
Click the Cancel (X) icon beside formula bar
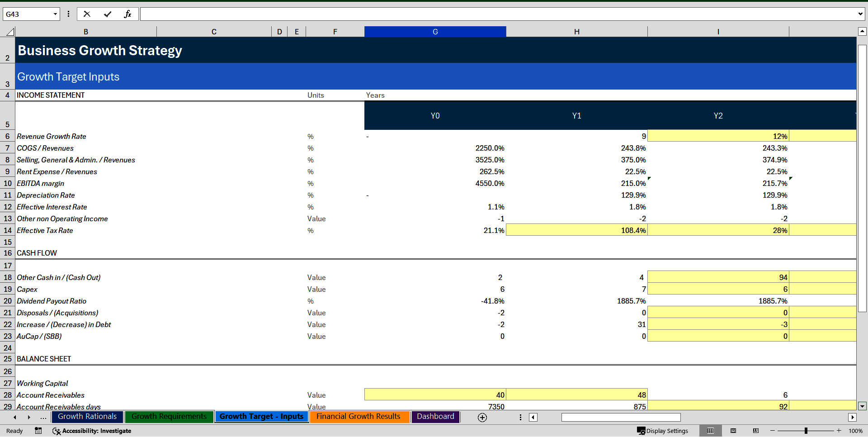[x=87, y=14]
